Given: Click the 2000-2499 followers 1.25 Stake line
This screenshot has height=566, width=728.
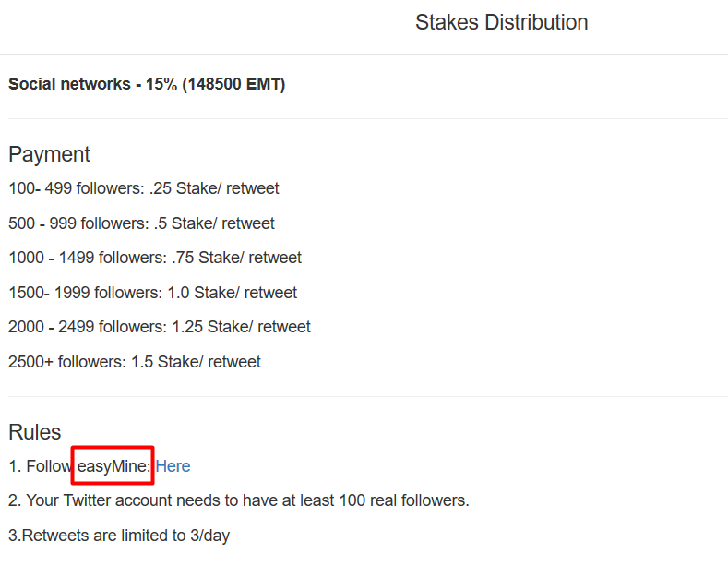Looking at the screenshot, I should point(160,327).
